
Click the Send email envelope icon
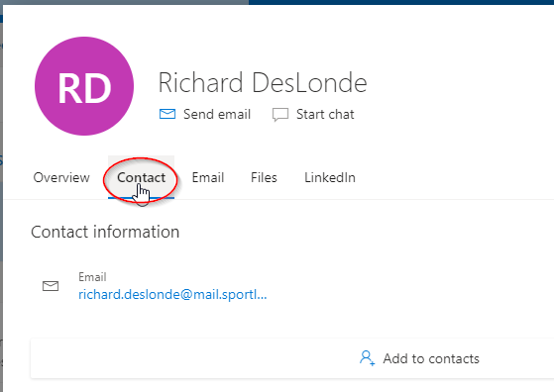pyautogui.click(x=167, y=114)
